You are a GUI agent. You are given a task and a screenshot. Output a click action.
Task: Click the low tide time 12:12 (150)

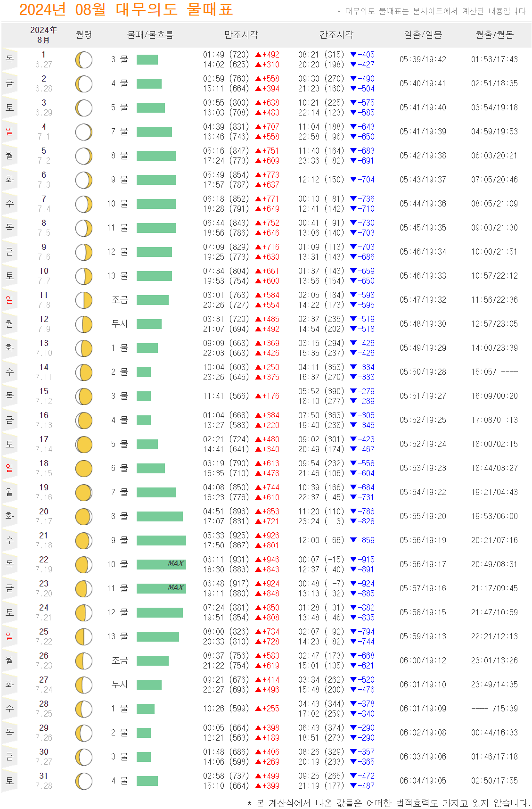tap(321, 180)
